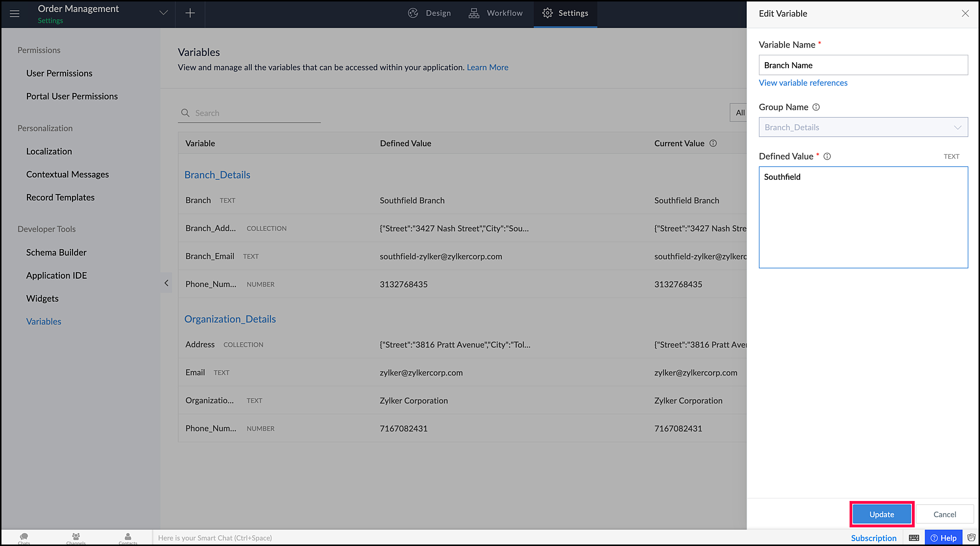Click the Variable Name input field
Image resolution: width=980 pixels, height=546 pixels.
click(863, 65)
